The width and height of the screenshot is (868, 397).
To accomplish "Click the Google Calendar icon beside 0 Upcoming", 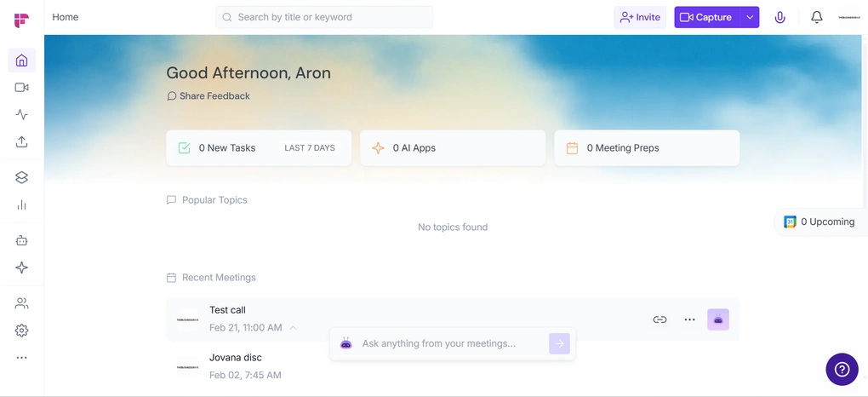I will coord(790,222).
